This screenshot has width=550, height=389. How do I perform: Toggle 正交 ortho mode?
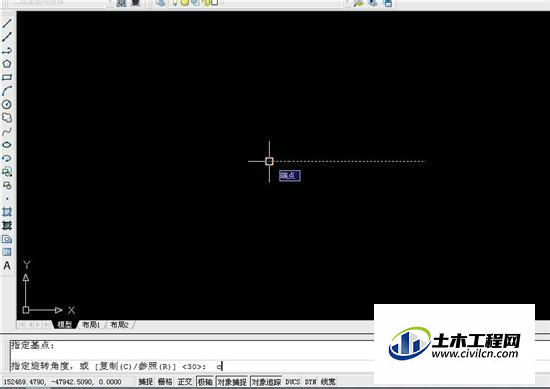(185, 381)
